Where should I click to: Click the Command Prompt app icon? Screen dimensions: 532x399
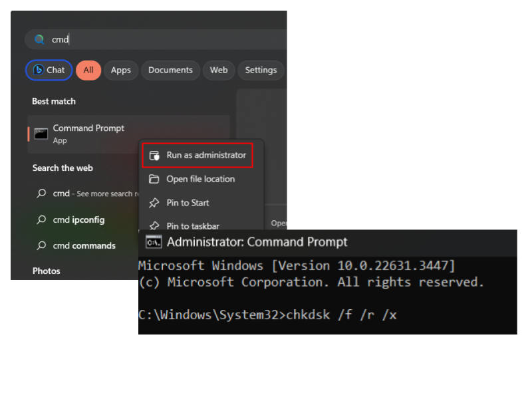click(41, 134)
